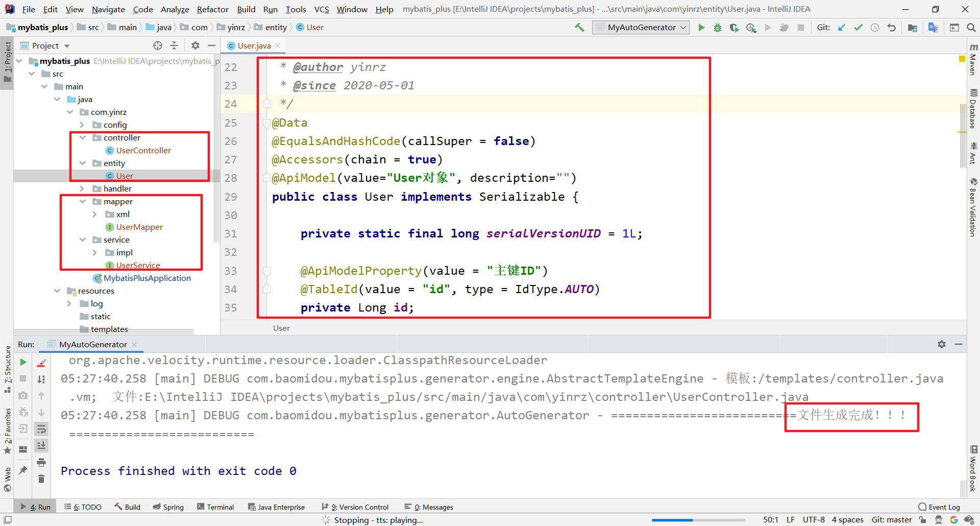Toggle soft-wrap in the Run console
Viewport: 980px width, 526px height.
pyautogui.click(x=41, y=429)
